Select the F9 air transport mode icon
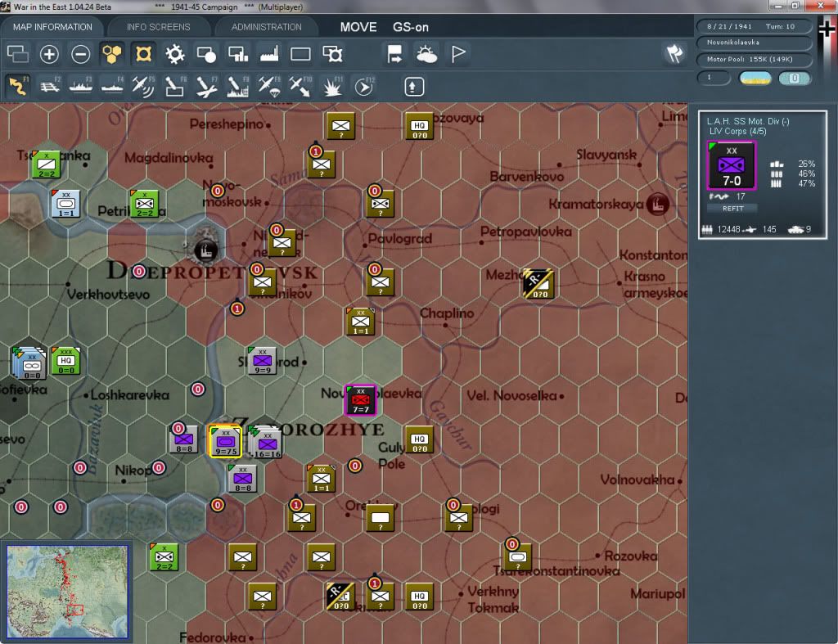Viewport: 838px width, 644px height. [x=269, y=86]
